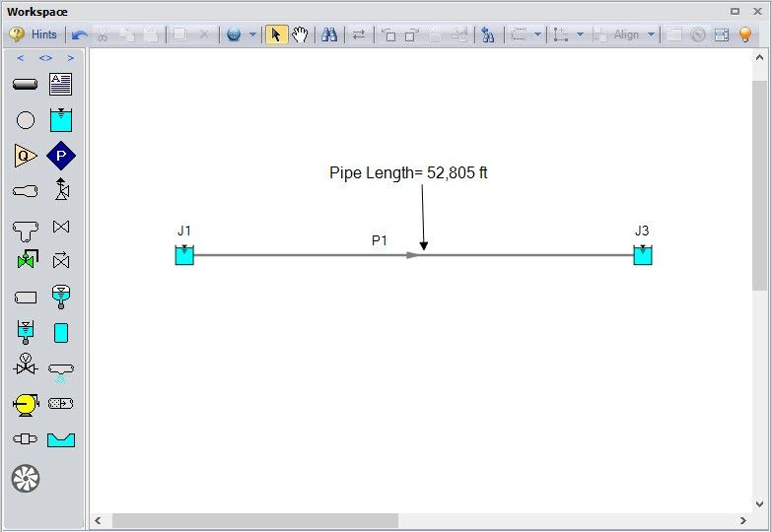Choose the Branch circle junction icon
The width and height of the screenshot is (772, 532).
coord(26,120)
